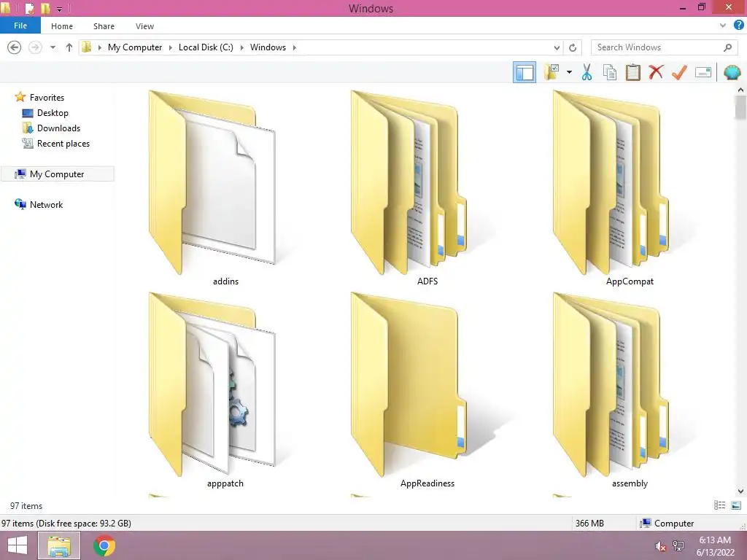Click scrollbar down arrow in file pane
This screenshot has width=747, height=560.
(740, 491)
